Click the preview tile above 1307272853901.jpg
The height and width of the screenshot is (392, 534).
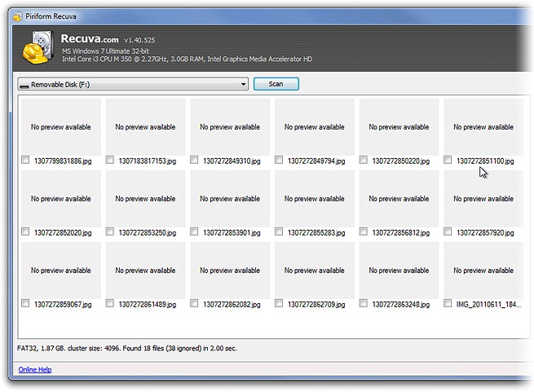(230, 199)
